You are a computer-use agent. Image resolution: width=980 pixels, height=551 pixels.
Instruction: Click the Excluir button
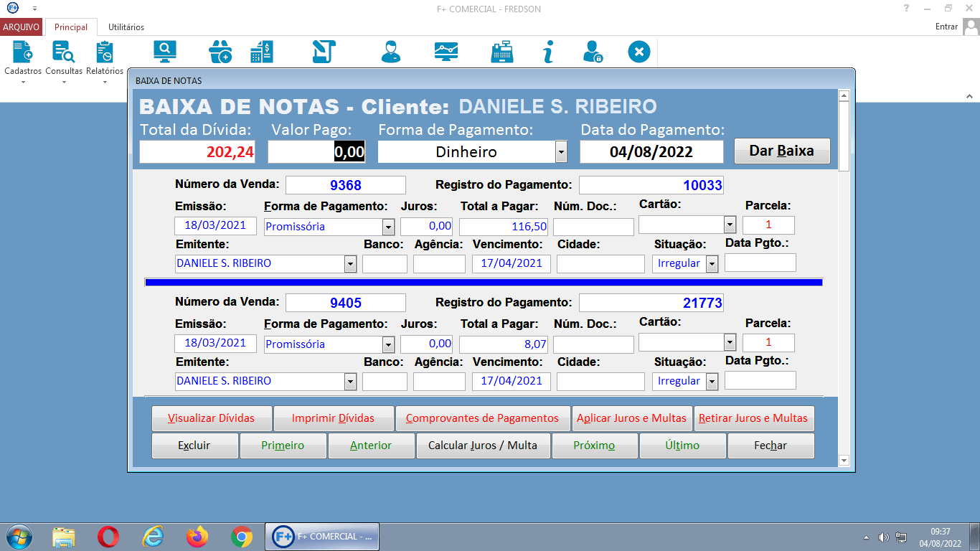pos(194,446)
